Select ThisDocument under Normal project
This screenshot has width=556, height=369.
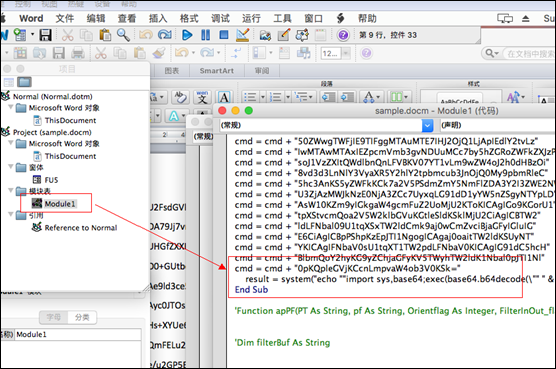70,121
